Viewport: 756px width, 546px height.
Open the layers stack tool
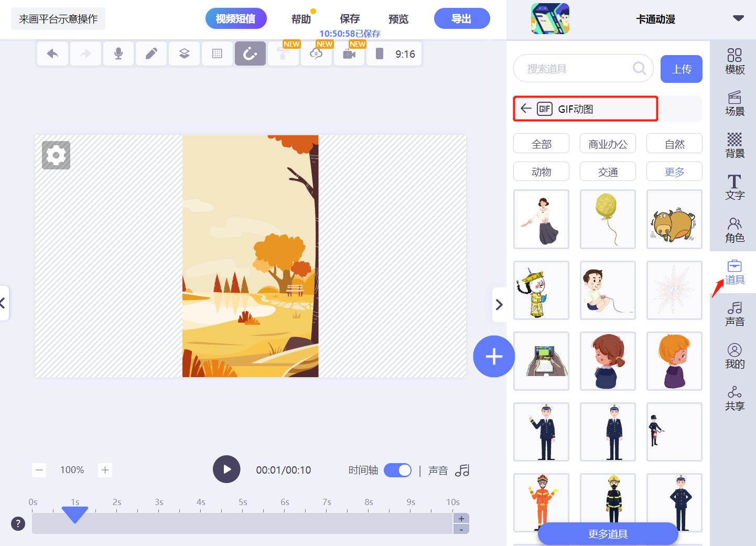pos(184,54)
